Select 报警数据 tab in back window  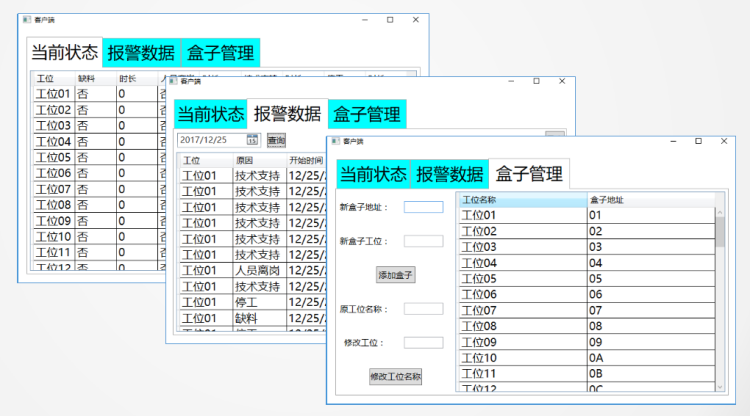pyautogui.click(x=141, y=53)
